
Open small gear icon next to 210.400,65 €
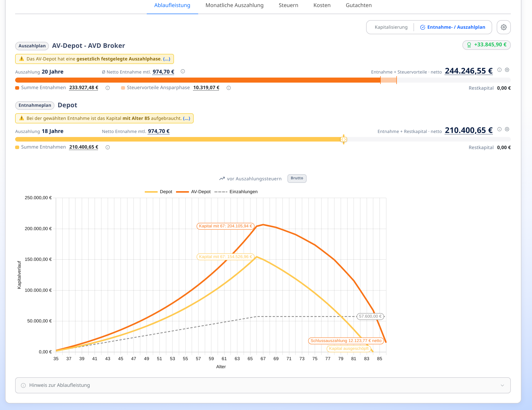(507, 129)
